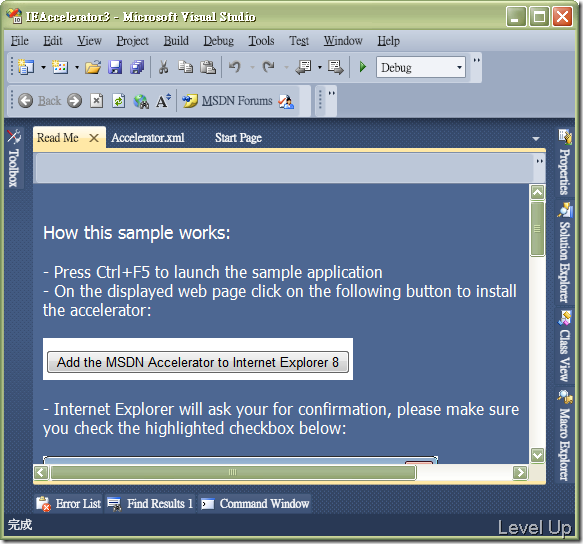Click the Add New Item toolbar icon
The width and height of the screenshot is (583, 544).
(60, 67)
